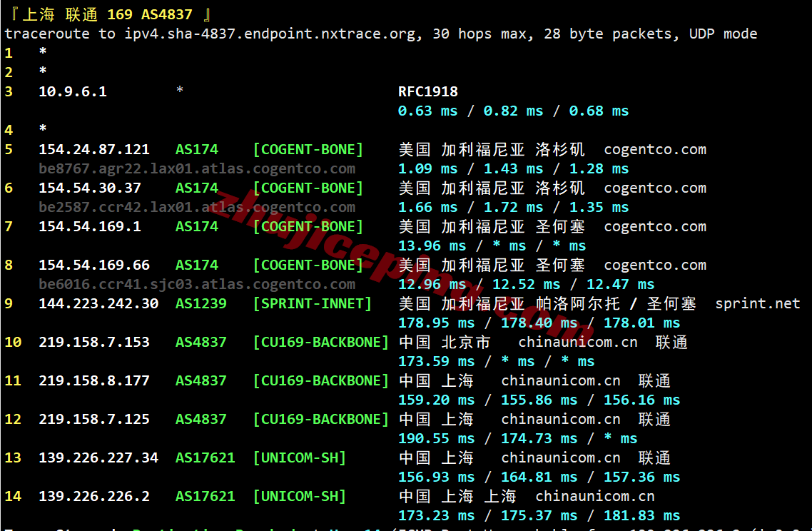Select '中国 北京市' location on hop 10
The height and width of the screenshot is (531, 812).
(x=445, y=343)
